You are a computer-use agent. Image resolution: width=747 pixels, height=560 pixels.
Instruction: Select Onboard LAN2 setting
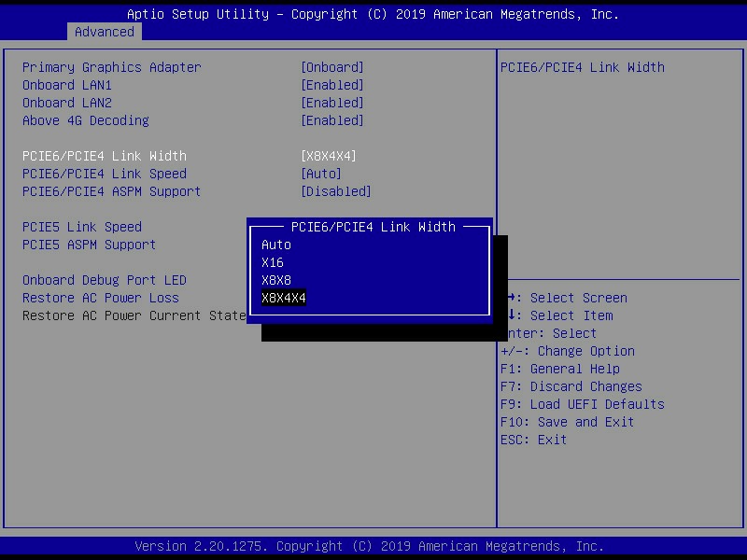pos(67,103)
